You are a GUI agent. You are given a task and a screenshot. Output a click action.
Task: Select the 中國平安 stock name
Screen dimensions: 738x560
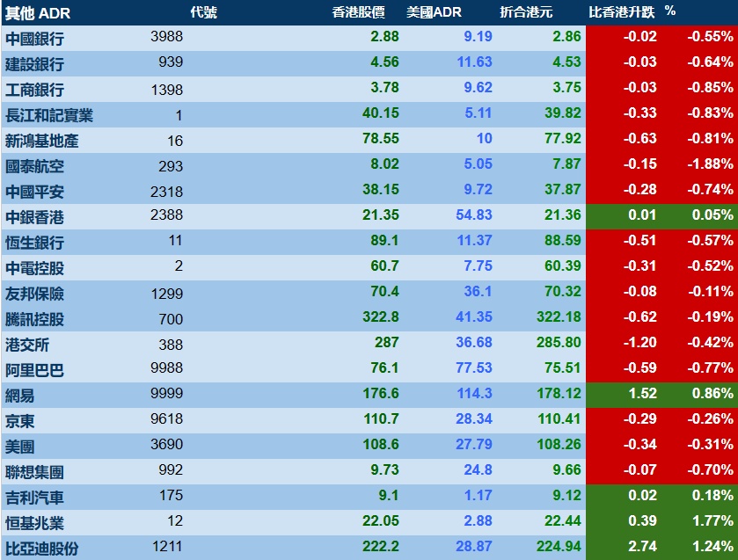click(34, 192)
